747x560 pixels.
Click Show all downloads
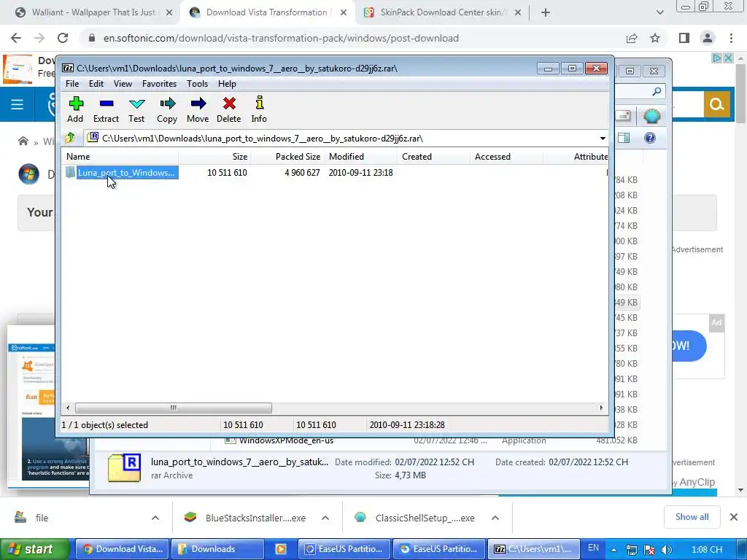click(692, 517)
